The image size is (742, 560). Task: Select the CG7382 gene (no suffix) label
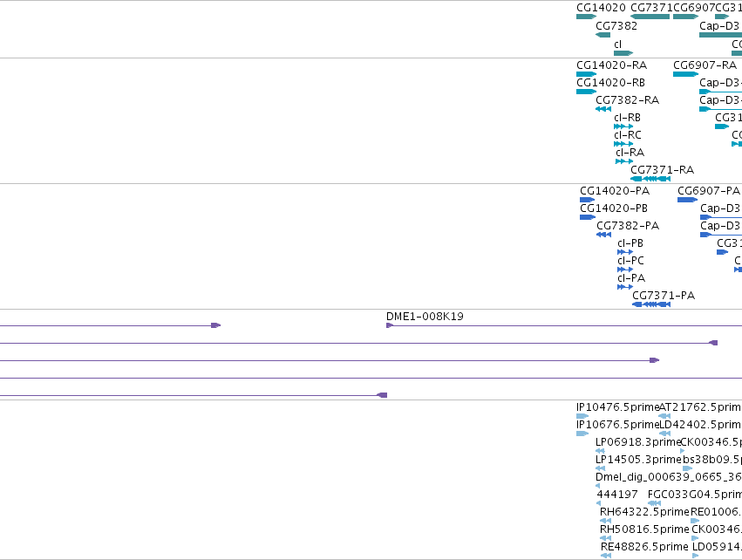click(616, 25)
